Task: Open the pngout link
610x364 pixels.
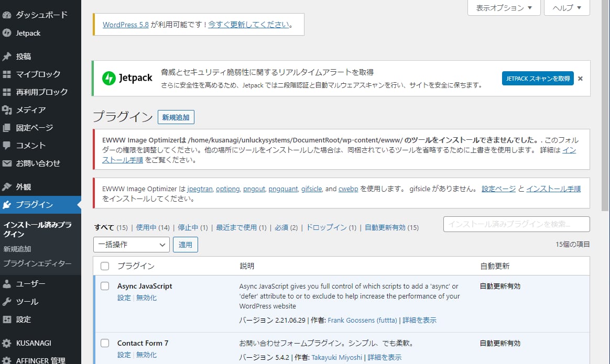Action: tap(254, 189)
